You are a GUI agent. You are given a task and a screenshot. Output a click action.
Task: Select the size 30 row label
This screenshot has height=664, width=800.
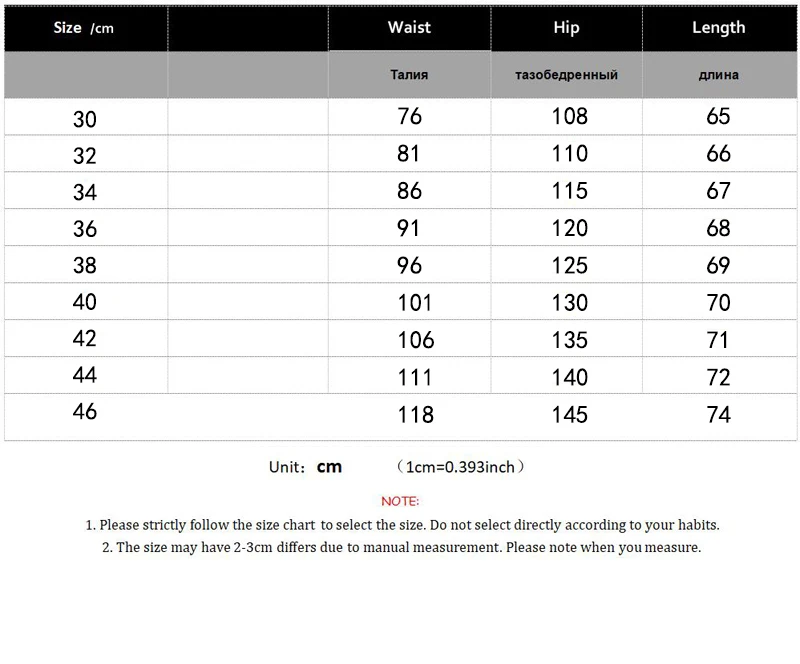(x=85, y=119)
